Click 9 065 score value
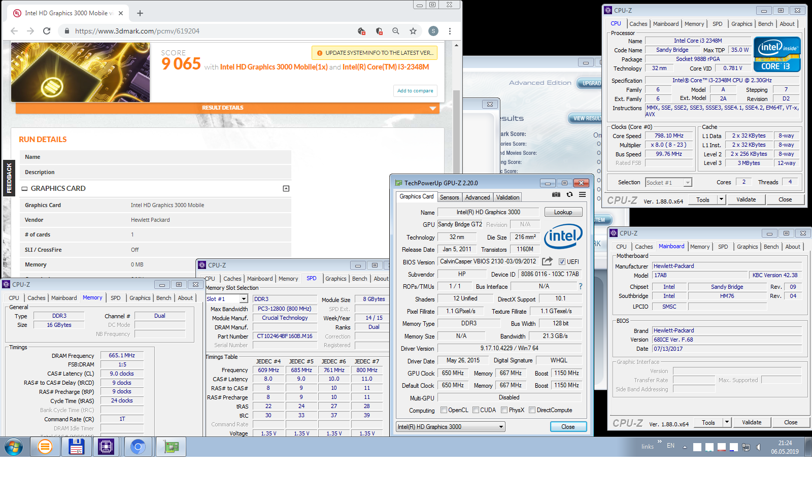The width and height of the screenshot is (812, 504). tap(181, 64)
